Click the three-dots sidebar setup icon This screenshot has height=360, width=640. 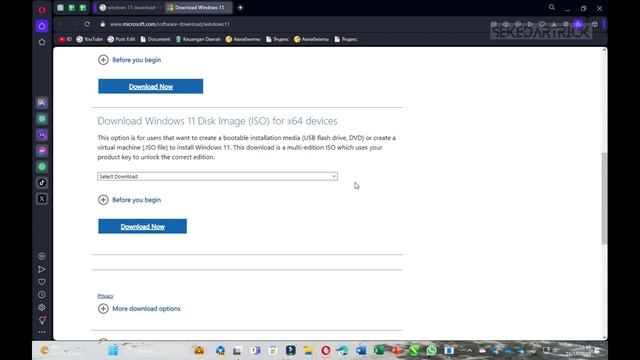[42, 332]
